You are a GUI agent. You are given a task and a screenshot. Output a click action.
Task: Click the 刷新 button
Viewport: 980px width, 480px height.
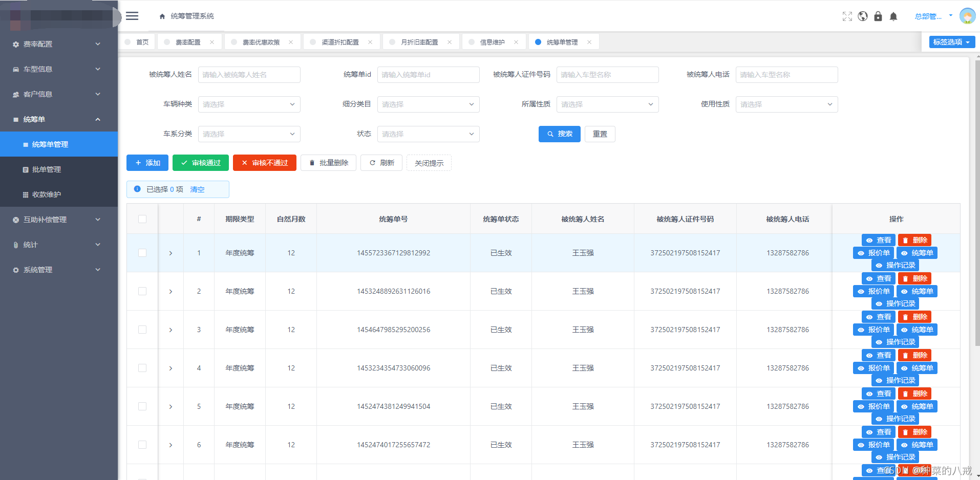coord(381,163)
